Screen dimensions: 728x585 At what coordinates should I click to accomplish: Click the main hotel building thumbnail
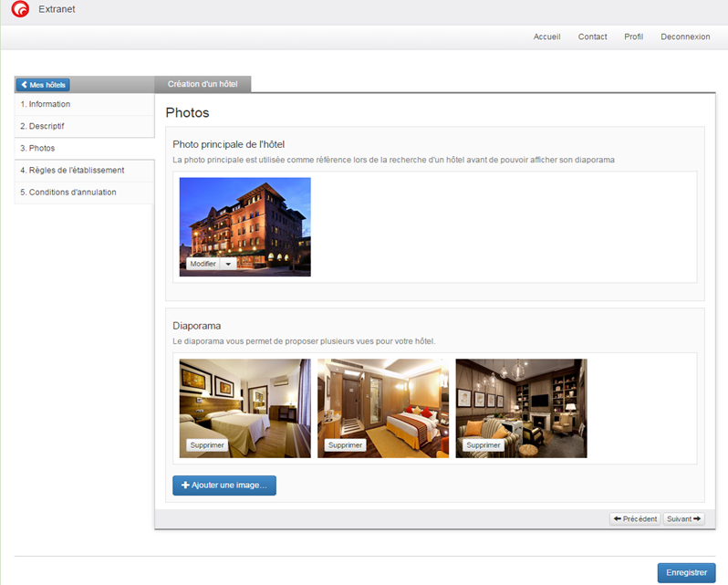click(244, 219)
